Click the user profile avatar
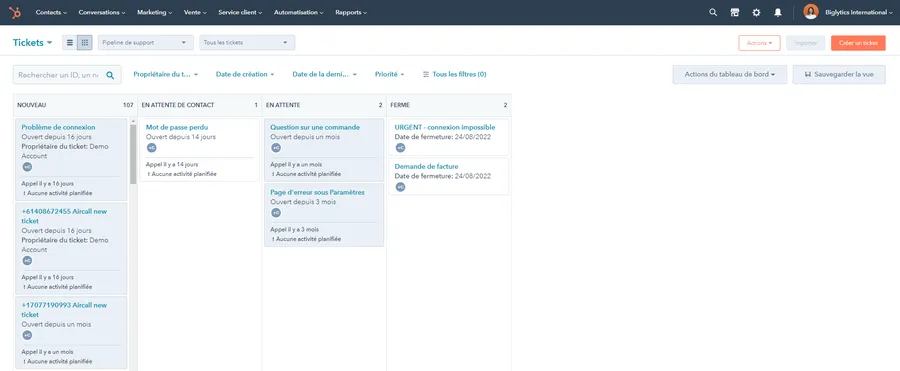The image size is (900, 371). click(810, 12)
